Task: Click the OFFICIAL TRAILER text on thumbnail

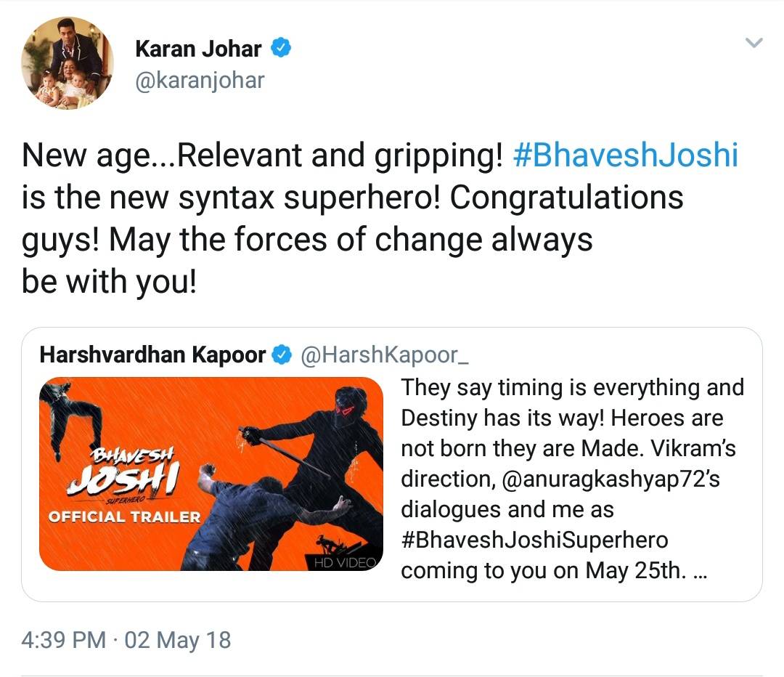Action: tap(124, 517)
